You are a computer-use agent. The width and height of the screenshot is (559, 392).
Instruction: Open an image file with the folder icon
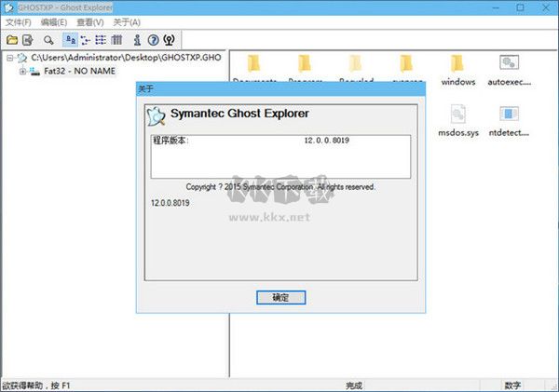pyautogui.click(x=12, y=40)
